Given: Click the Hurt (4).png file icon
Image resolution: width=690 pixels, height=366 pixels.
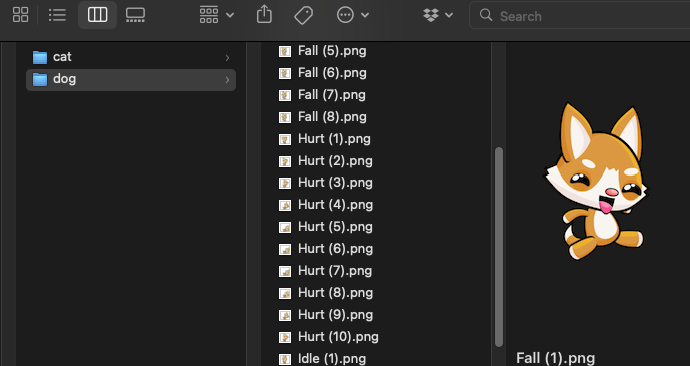Looking at the screenshot, I should pyautogui.click(x=285, y=205).
